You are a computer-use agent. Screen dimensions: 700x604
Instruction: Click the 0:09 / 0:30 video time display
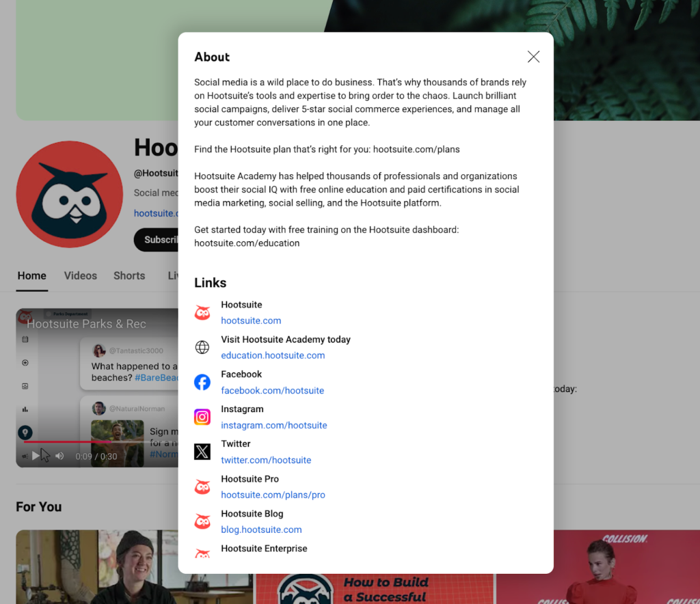pyautogui.click(x=96, y=456)
